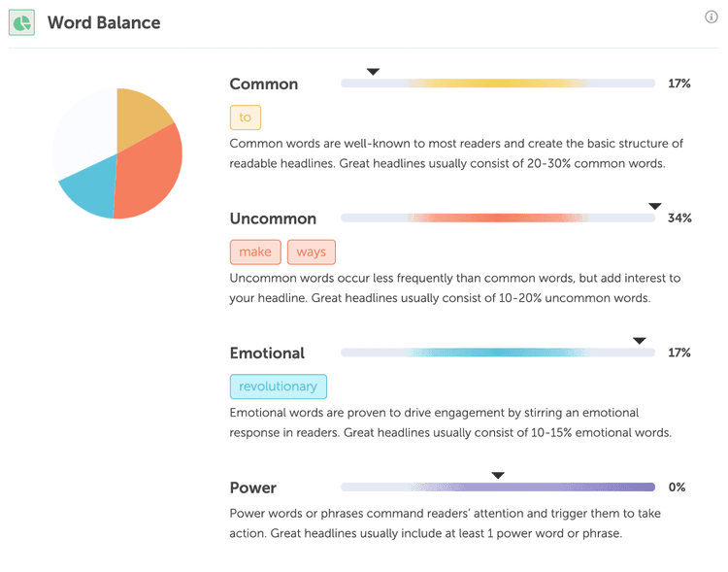Select the "make" uncommon word tag

tap(255, 252)
